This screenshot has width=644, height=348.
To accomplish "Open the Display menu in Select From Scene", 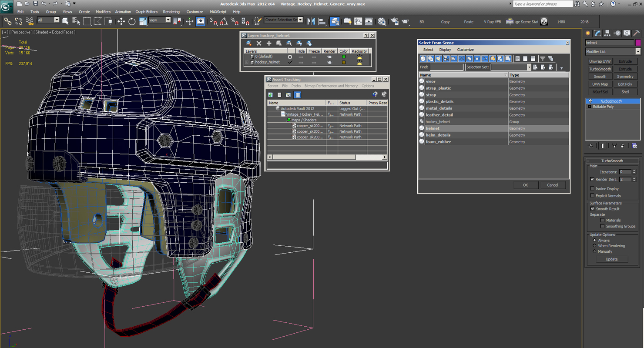I will click(445, 50).
